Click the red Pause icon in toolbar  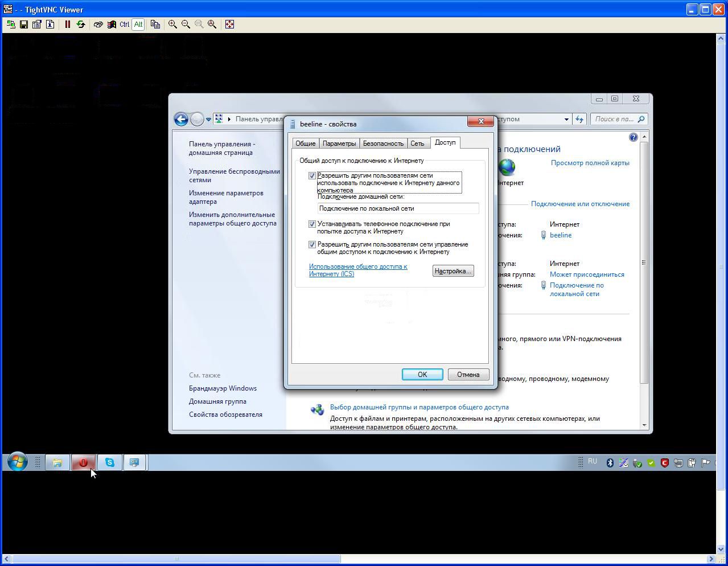point(68,24)
